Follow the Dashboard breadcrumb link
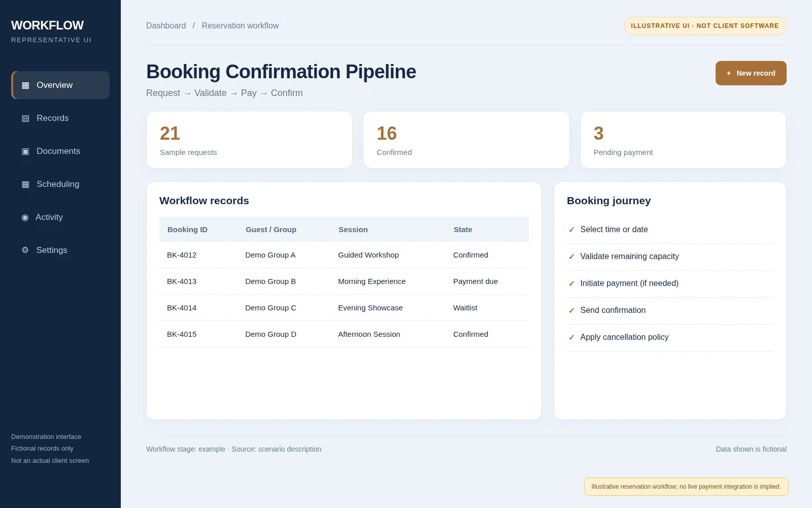This screenshot has width=812, height=508. click(x=166, y=25)
